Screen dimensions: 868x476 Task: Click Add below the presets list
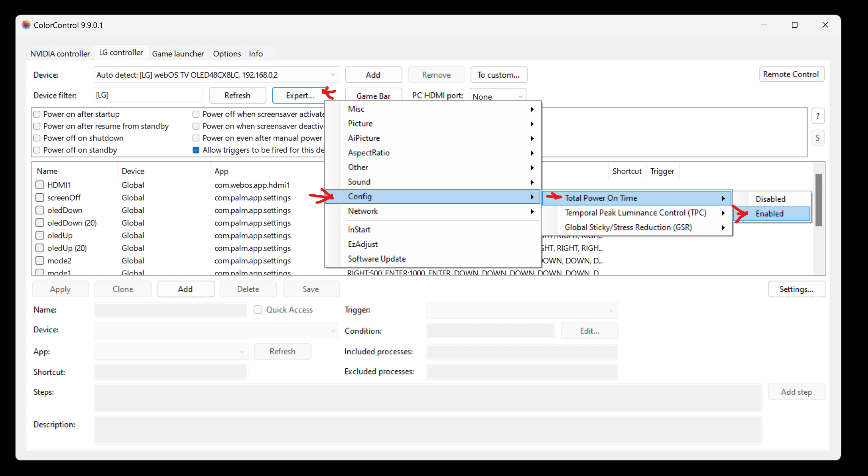pos(185,289)
